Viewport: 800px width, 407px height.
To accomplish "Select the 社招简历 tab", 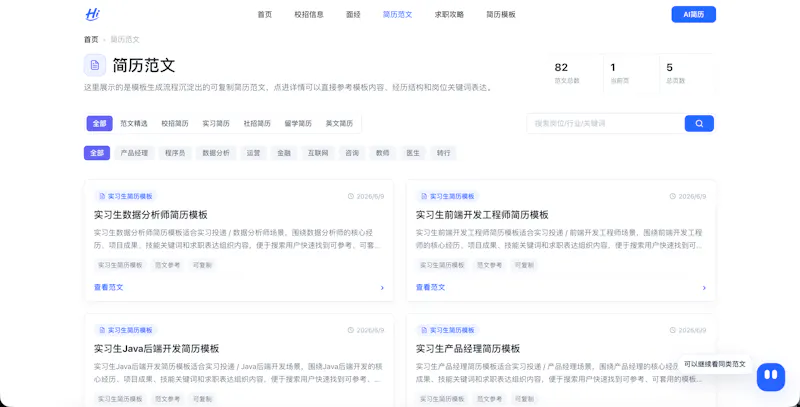I will pos(257,123).
